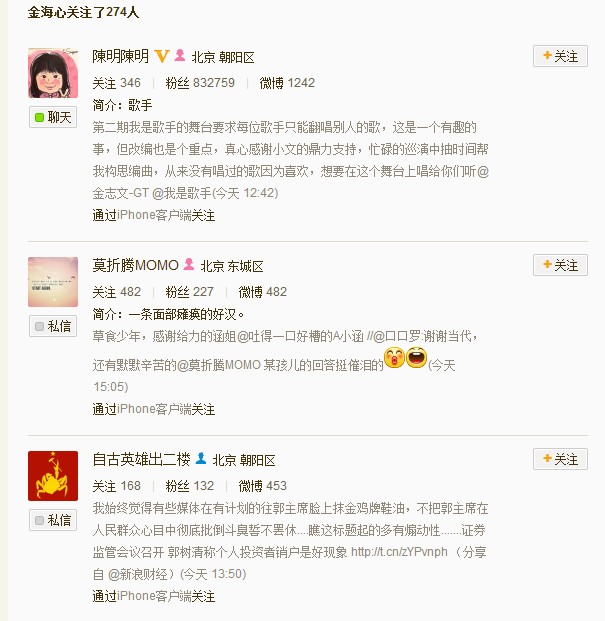Follow 莫折腾MOMO with the +关注 button

[560, 265]
